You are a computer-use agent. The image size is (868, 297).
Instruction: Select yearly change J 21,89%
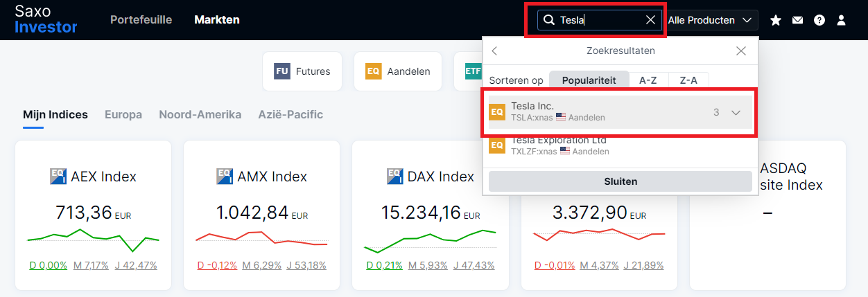pyautogui.click(x=644, y=265)
